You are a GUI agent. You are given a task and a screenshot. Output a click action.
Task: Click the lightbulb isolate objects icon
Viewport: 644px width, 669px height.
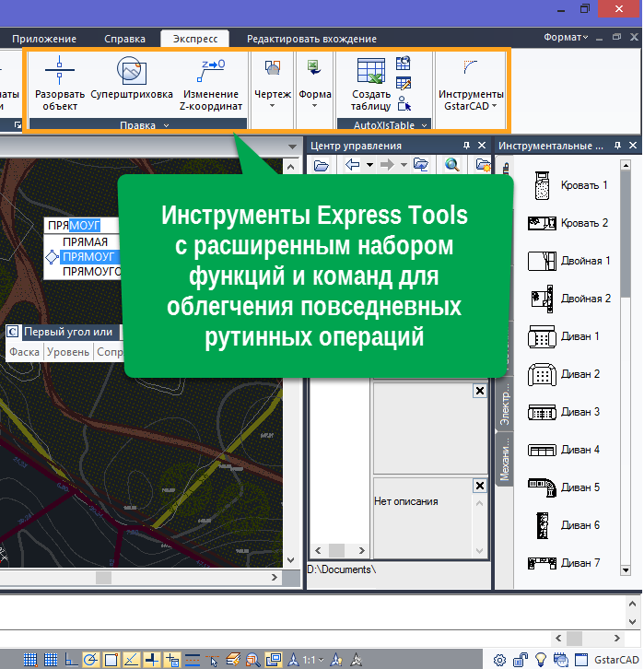click(x=541, y=660)
